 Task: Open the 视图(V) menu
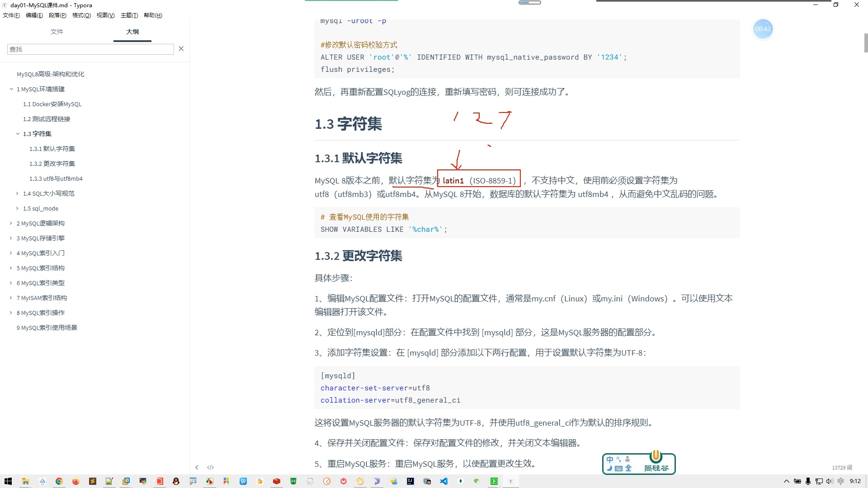(x=105, y=15)
